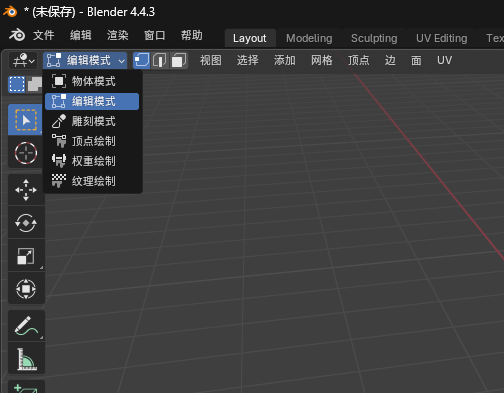
Task: Click the Blender logo menu icon
Action: coord(17,35)
